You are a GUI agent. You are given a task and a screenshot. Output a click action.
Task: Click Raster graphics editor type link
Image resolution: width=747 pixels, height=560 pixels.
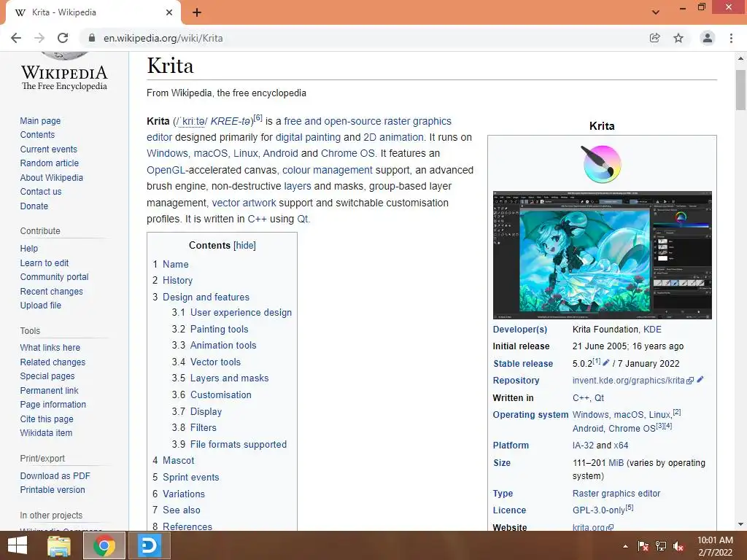616,494
